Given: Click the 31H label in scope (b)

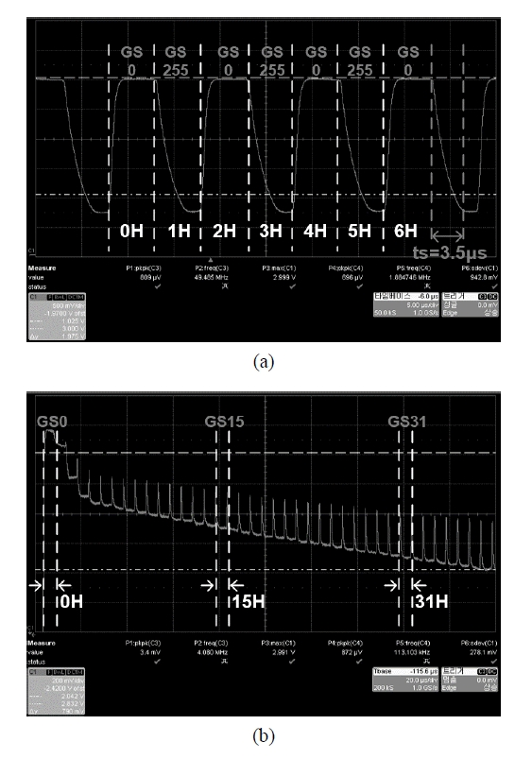Looking at the screenshot, I should [x=432, y=602].
